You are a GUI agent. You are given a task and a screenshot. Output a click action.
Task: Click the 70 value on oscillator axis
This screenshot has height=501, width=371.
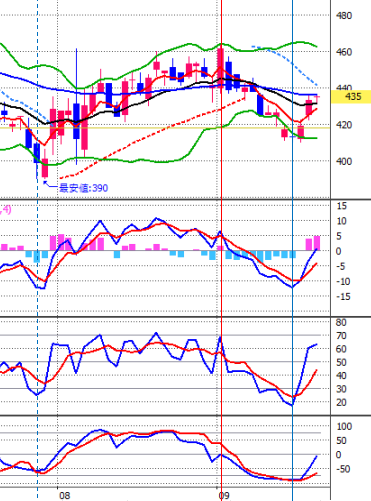tap(341, 336)
